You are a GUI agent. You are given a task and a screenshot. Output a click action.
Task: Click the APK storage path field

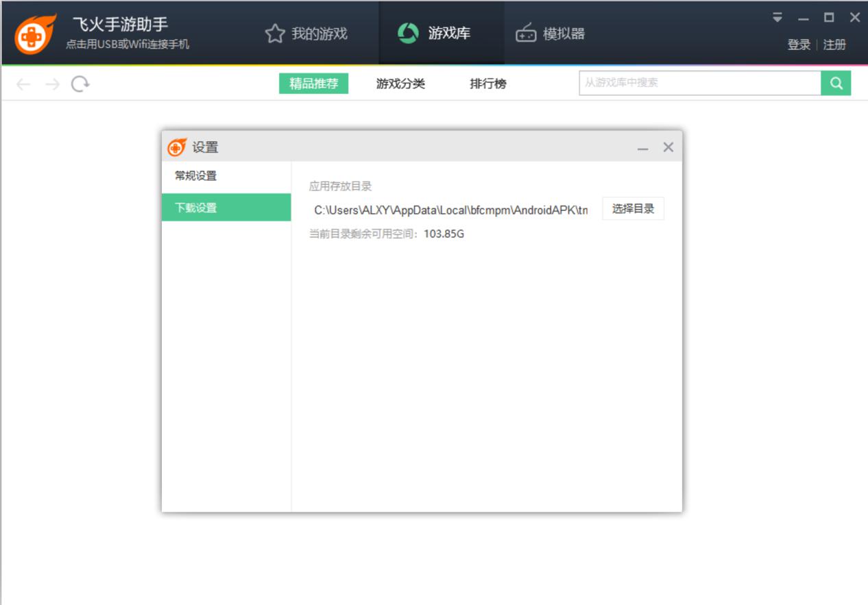(450, 210)
